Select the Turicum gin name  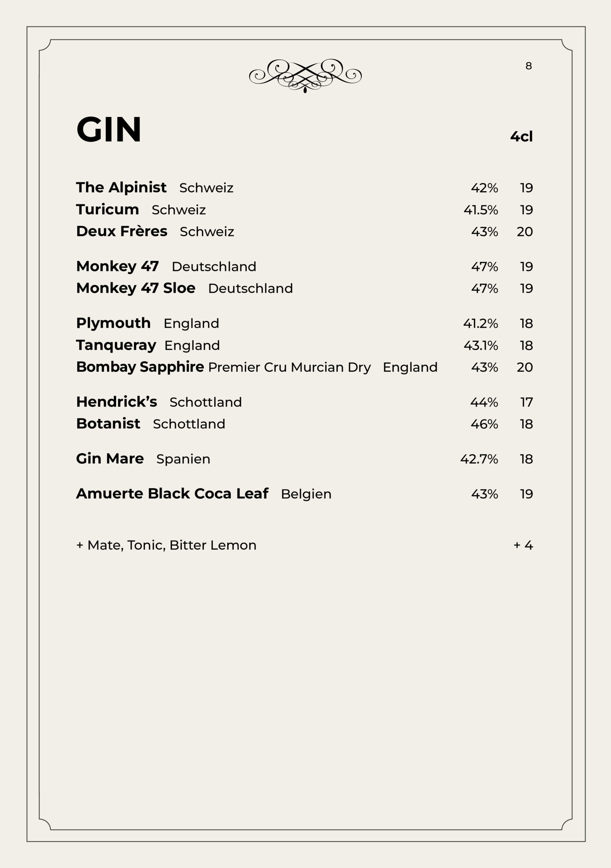pyautogui.click(x=108, y=209)
